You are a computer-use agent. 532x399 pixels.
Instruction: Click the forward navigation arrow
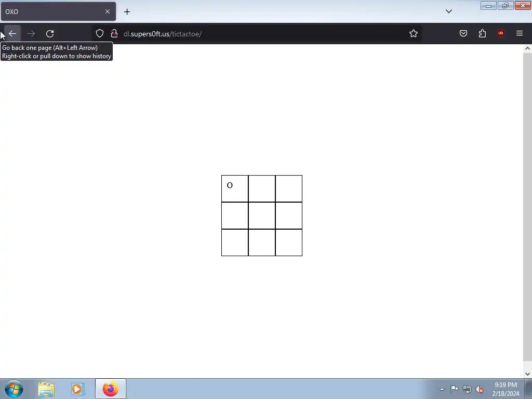[x=31, y=34]
